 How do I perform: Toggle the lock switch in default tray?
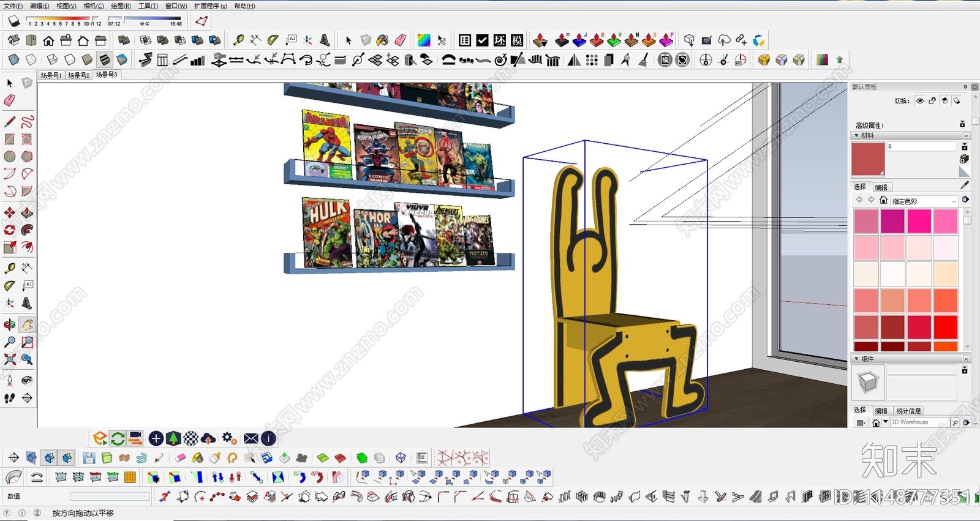[932, 100]
